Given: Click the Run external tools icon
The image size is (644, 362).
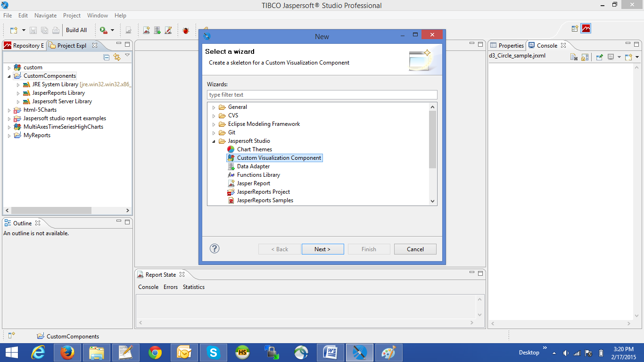Looking at the screenshot, I should tap(103, 30).
